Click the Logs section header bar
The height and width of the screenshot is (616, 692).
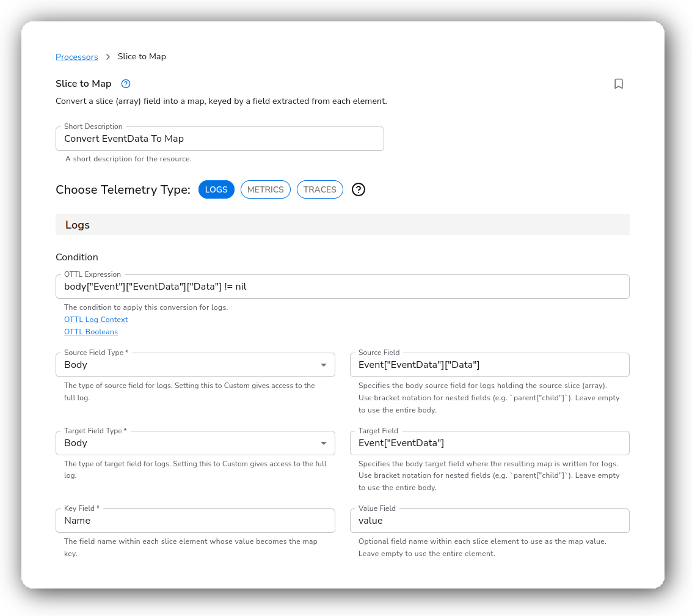(343, 225)
